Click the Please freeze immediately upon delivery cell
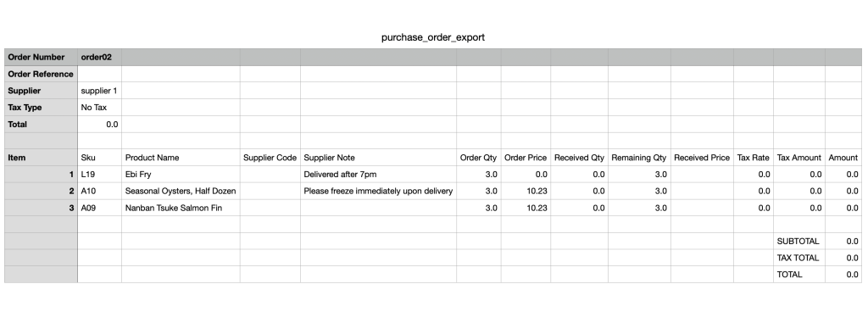The height and width of the screenshot is (323, 868). [x=378, y=191]
